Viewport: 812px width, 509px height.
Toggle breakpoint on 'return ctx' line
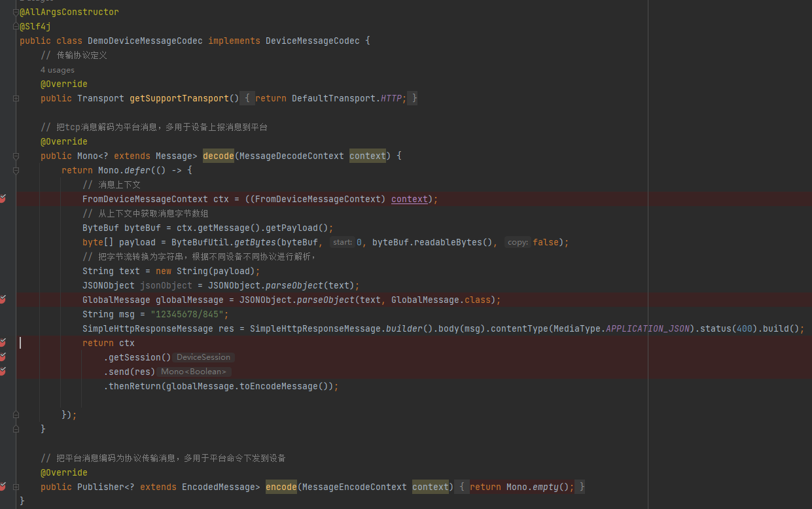(x=3, y=343)
